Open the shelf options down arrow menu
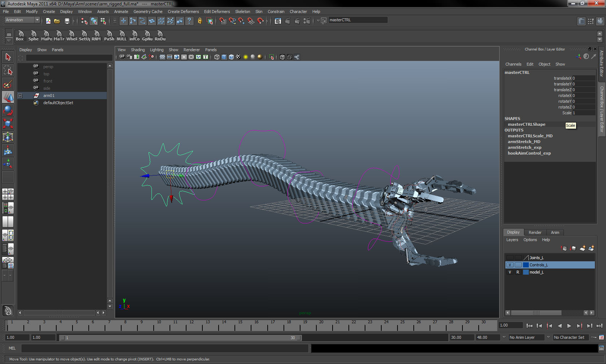The width and height of the screenshot is (606, 364). coord(9,41)
